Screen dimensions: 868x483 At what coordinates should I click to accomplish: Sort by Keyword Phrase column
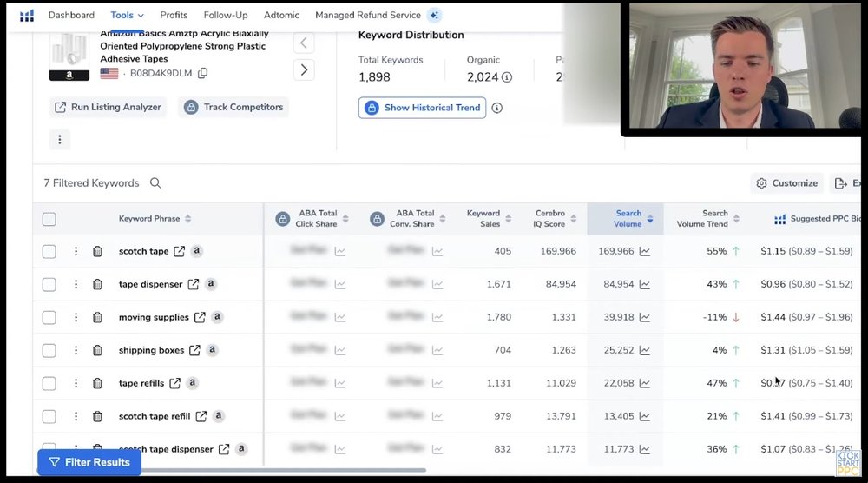coord(188,219)
